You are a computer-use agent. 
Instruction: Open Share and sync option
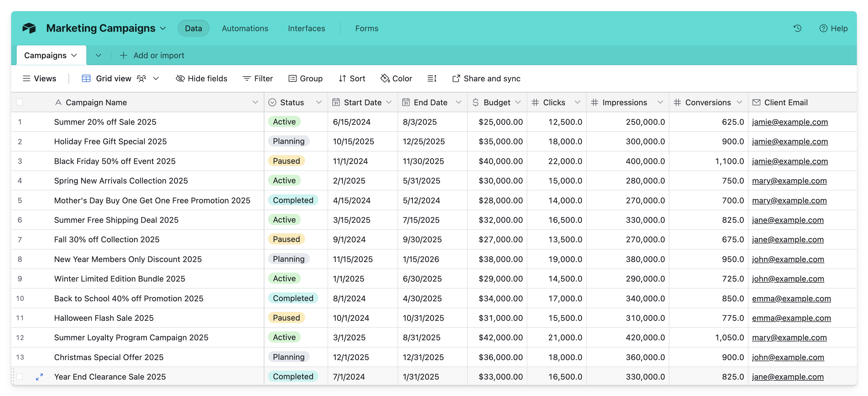[486, 79]
